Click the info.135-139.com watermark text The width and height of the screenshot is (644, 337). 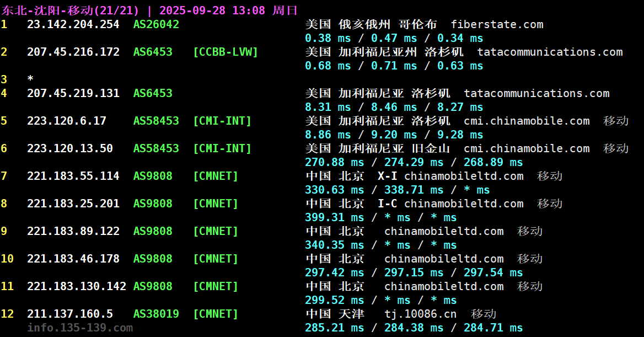point(80,328)
